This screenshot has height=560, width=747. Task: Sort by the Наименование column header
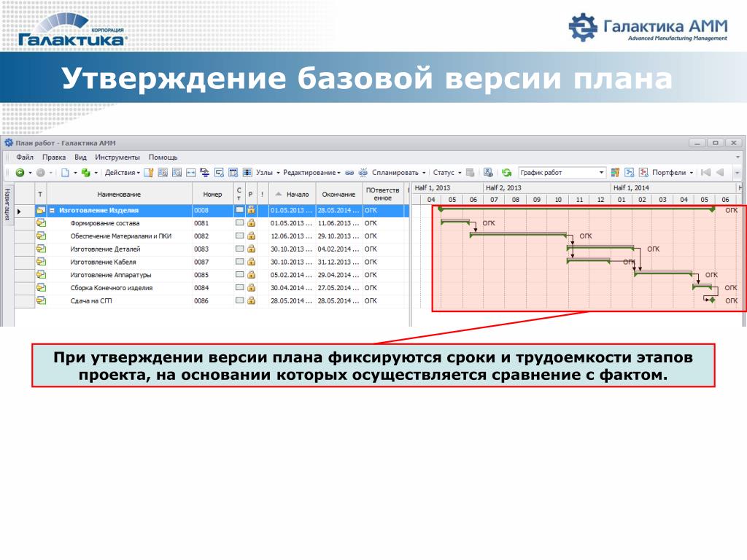click(119, 194)
